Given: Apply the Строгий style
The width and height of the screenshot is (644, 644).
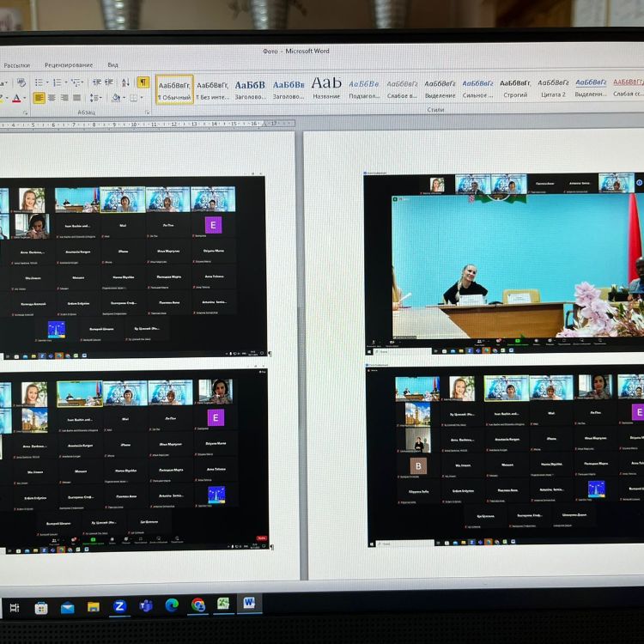Looking at the screenshot, I should tap(515, 88).
